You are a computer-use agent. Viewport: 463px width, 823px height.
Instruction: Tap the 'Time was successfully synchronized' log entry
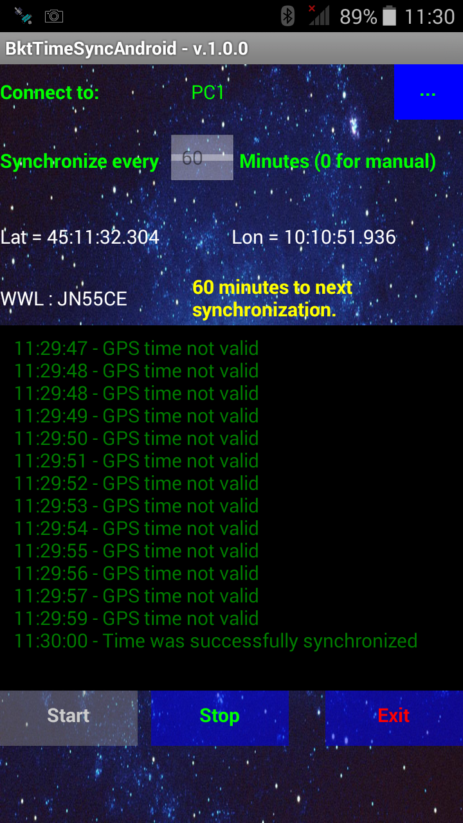216,641
